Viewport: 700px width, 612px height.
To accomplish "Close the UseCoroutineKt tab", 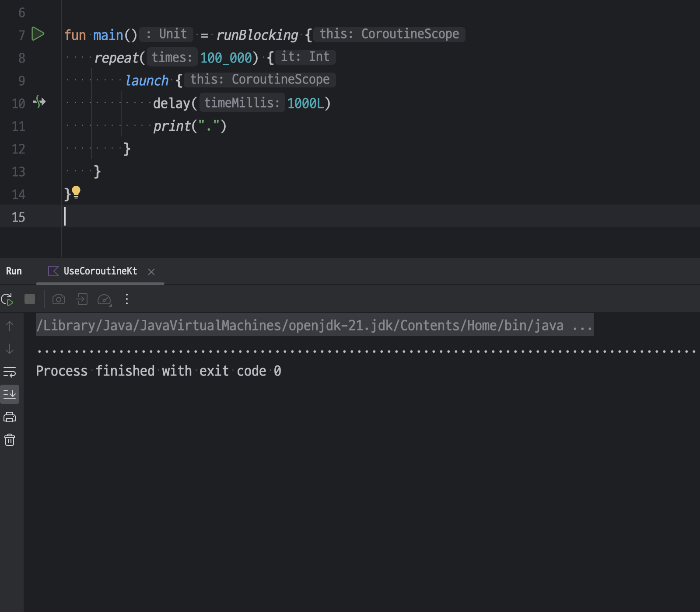I will coord(151,272).
